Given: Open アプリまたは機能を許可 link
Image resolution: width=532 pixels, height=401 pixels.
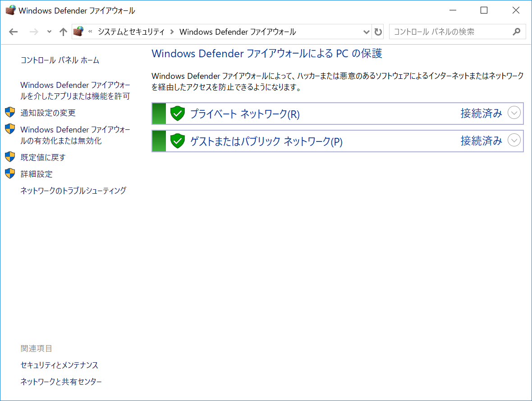Looking at the screenshot, I should 75,91.
